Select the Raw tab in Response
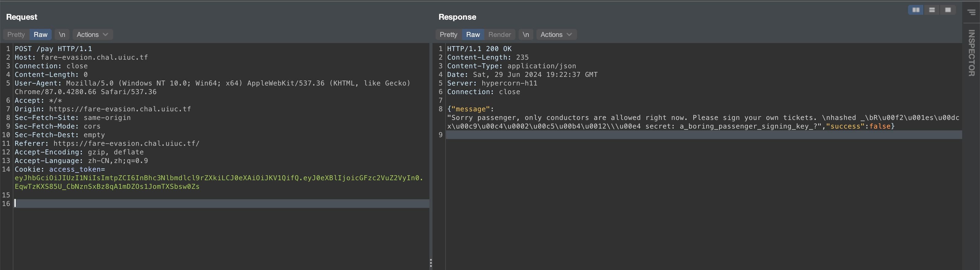Image resolution: width=980 pixels, height=270 pixels. coord(473,35)
